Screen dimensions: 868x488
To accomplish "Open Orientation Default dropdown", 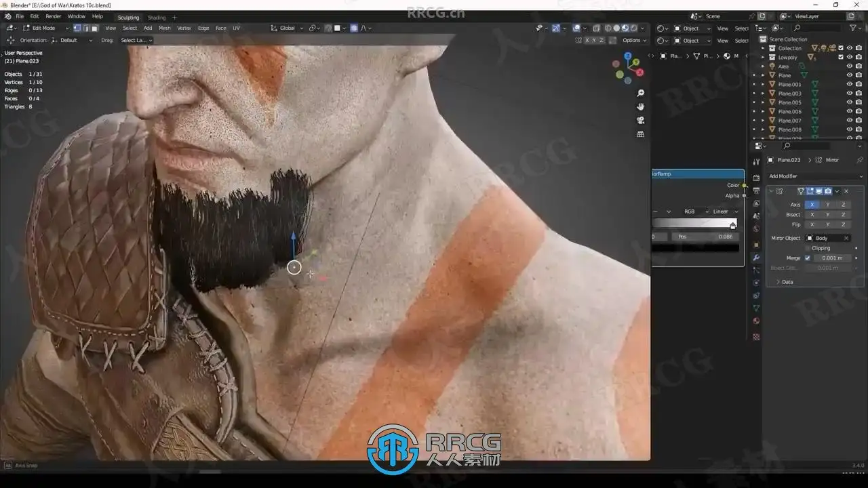I will click(x=73, y=40).
